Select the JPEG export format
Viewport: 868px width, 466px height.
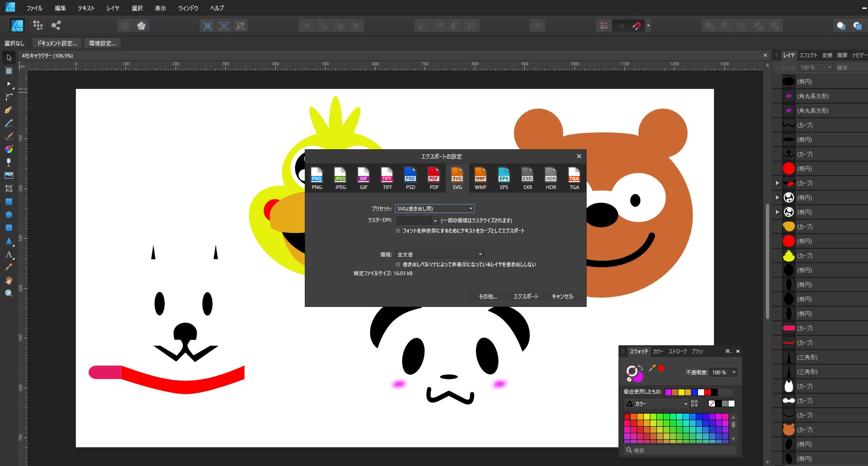tap(340, 178)
